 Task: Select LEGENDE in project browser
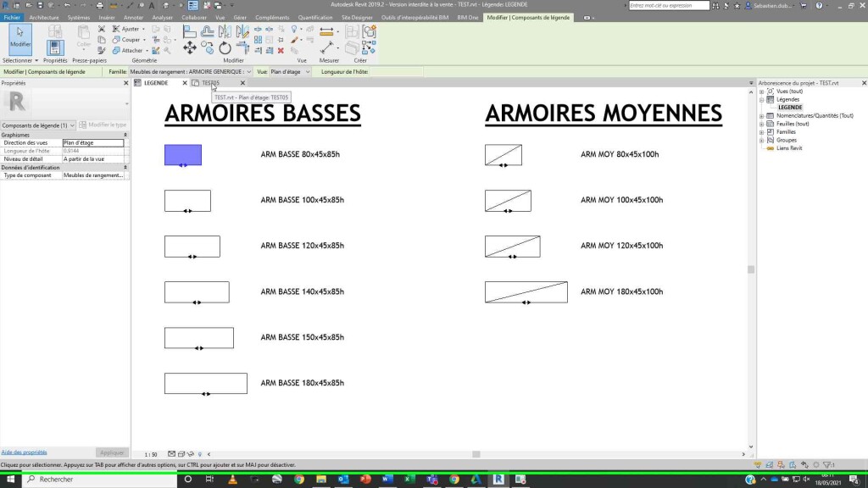790,108
